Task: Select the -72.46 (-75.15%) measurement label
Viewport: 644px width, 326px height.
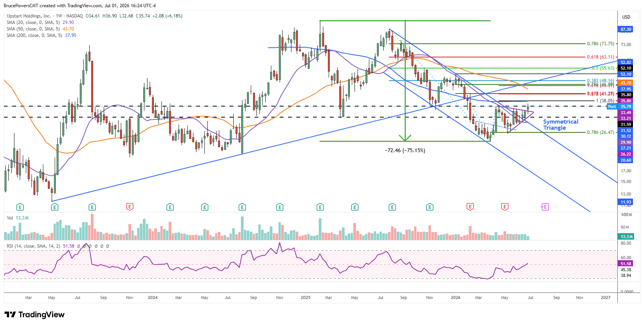Action: (x=405, y=150)
